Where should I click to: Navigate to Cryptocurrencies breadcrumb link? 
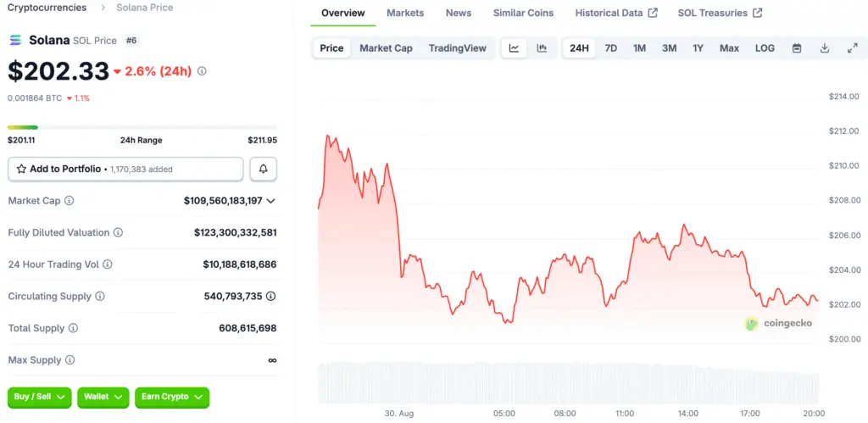[47, 8]
